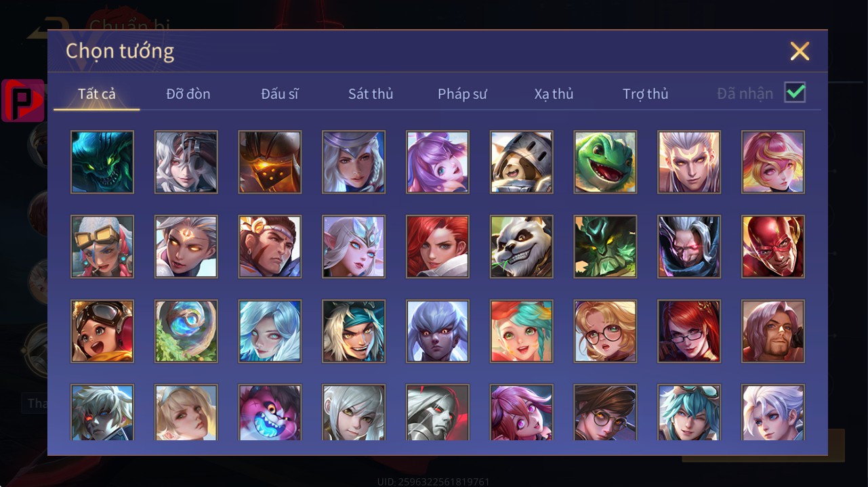868x487 pixels.
Task: Pick the red-suited Flash hero portrait
Action: [773, 247]
